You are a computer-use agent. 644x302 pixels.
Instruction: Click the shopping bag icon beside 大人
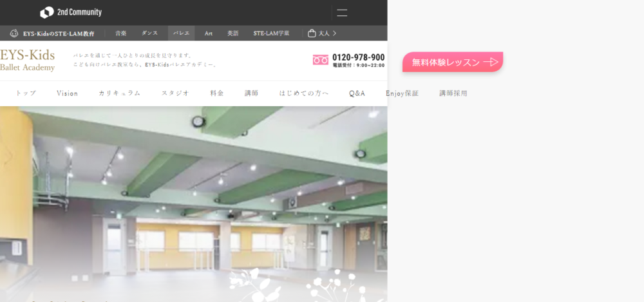point(312,33)
